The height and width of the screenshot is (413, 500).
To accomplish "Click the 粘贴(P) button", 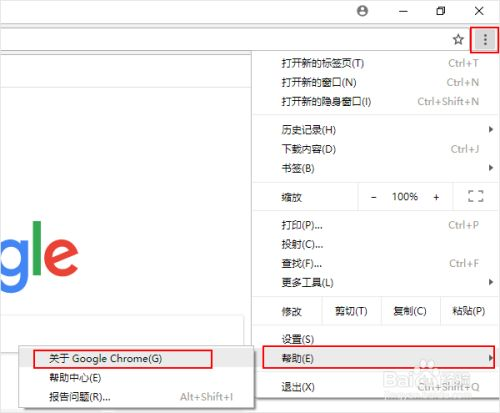I will pyautogui.click(x=469, y=311).
